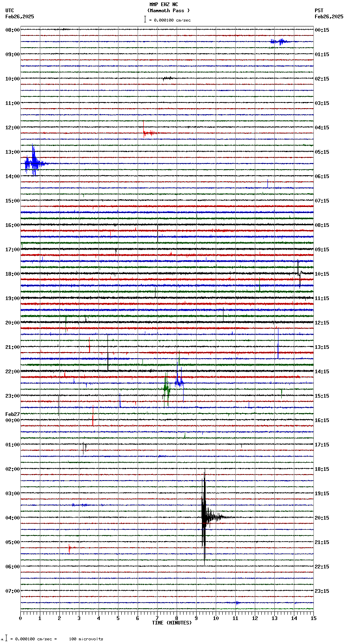The image size is (346, 644).
Task: Click the station title MMP EHZ NC
Action: pyautogui.click(x=164, y=4)
